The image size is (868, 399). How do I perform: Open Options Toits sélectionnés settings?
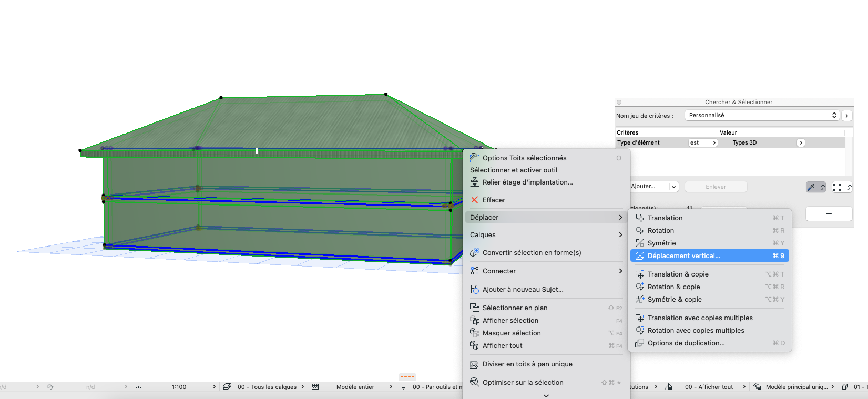click(x=524, y=158)
